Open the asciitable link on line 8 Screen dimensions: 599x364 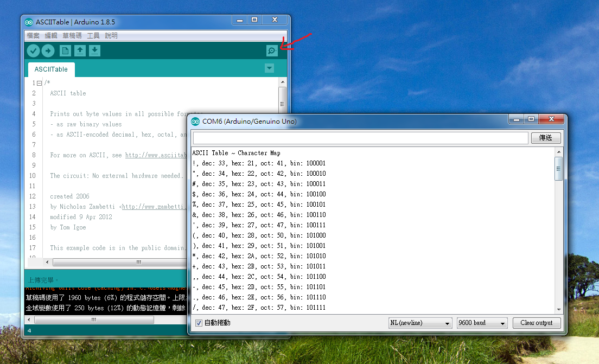[x=156, y=155]
